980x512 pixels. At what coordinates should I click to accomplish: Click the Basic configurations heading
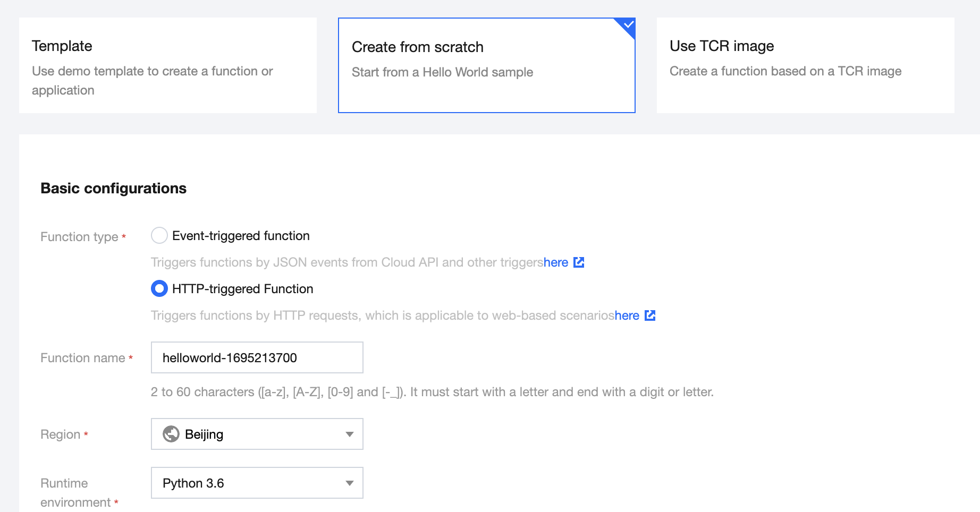click(114, 189)
